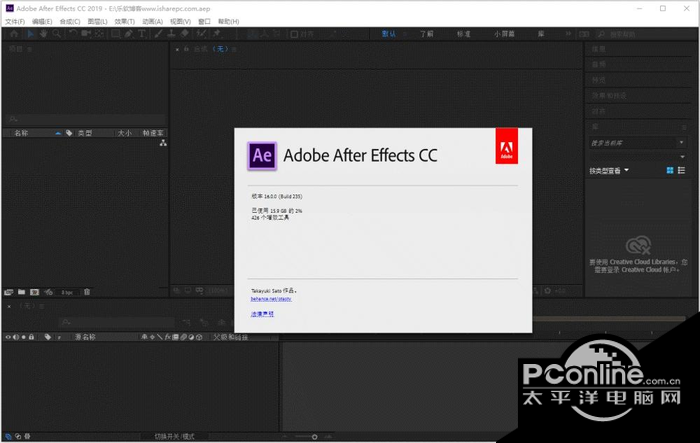The height and width of the screenshot is (443, 700).
Task: Select the Rectangle shape tool
Action: (116, 34)
